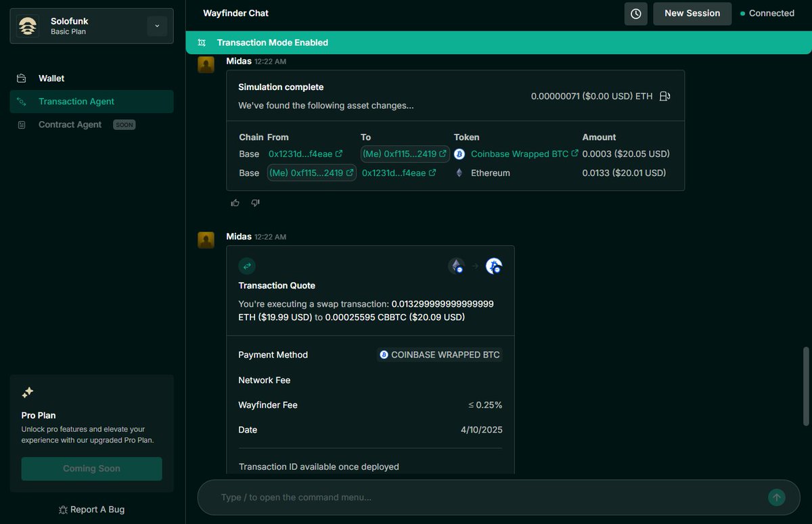Click the Wayfinder Chat title
Screen dimensions: 812x524
235,13
